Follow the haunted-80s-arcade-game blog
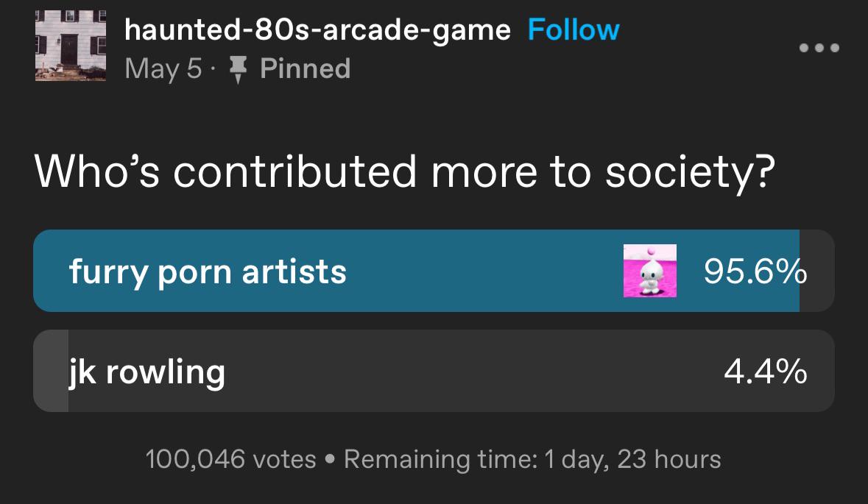Image resolution: width=868 pixels, height=504 pixels. tap(574, 29)
